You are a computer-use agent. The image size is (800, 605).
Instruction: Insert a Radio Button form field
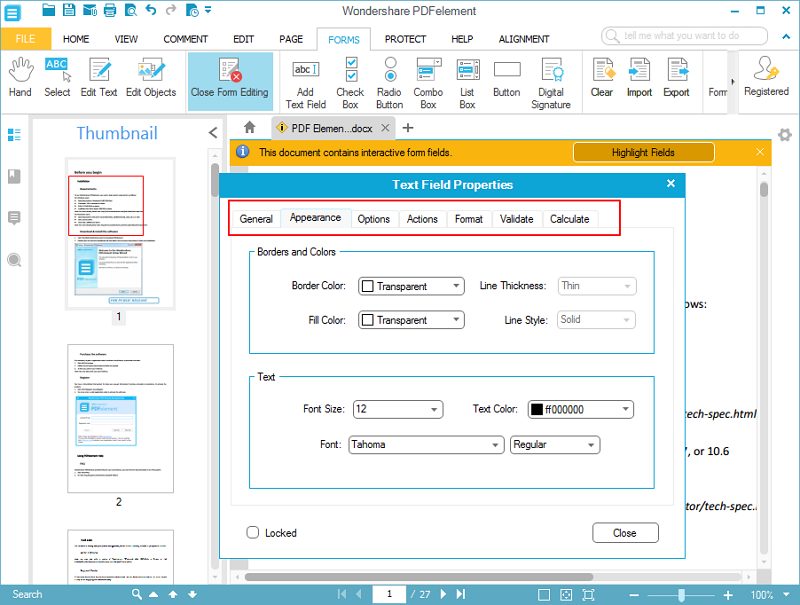click(x=389, y=84)
